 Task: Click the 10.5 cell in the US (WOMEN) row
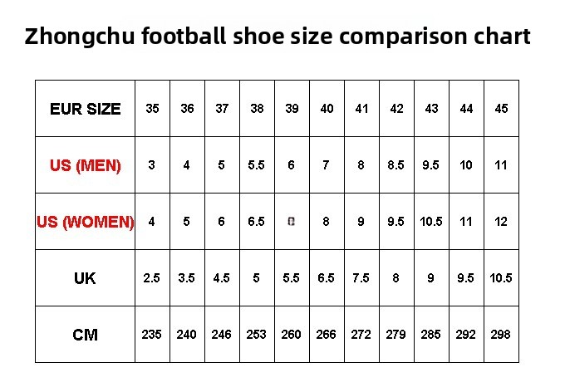click(431, 222)
